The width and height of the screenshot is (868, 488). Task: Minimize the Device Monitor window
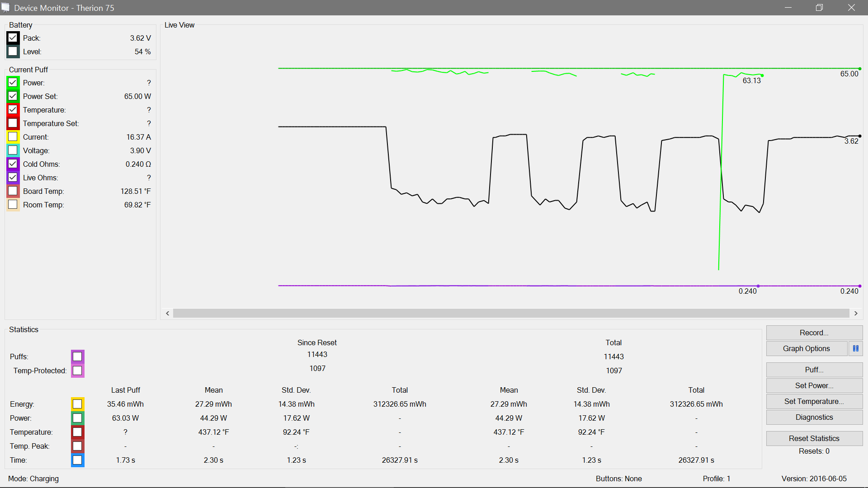(x=788, y=8)
